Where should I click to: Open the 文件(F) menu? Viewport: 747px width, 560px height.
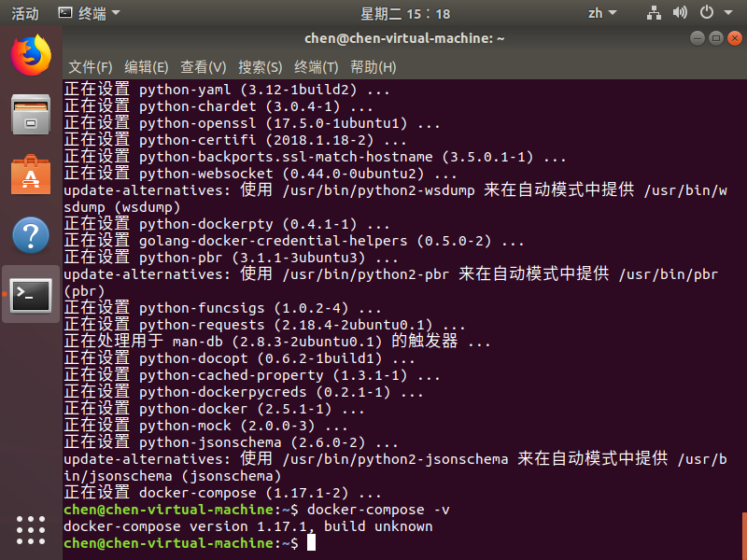tap(90, 67)
